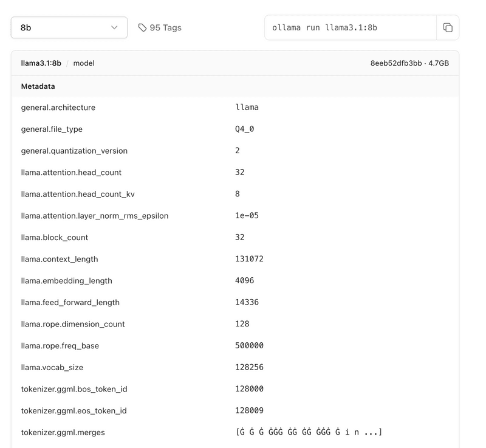Select the llama.rope.dimension_count key
The height and width of the screenshot is (448, 486).
(x=73, y=324)
